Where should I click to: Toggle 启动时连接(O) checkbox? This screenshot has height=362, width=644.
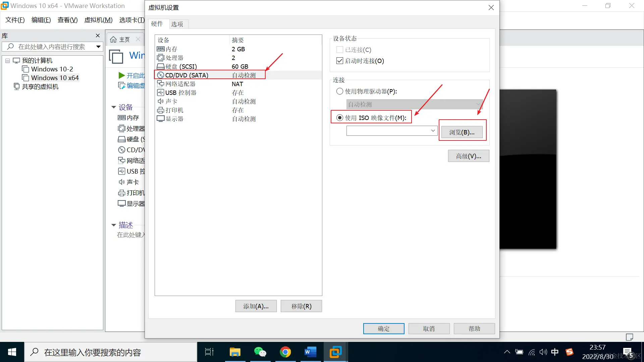tap(340, 61)
